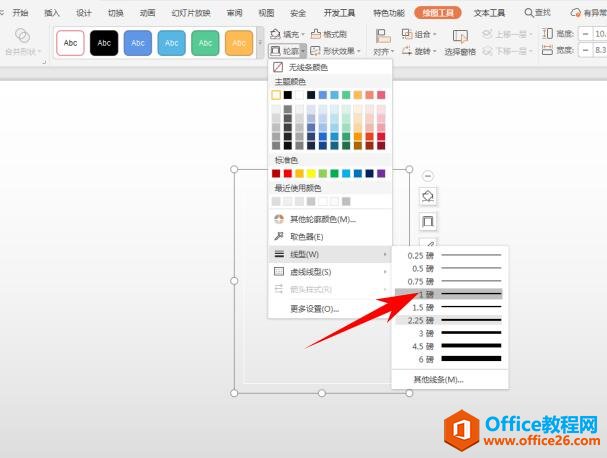
Task: Expand the shape styles gallery arrow
Action: tap(260, 43)
